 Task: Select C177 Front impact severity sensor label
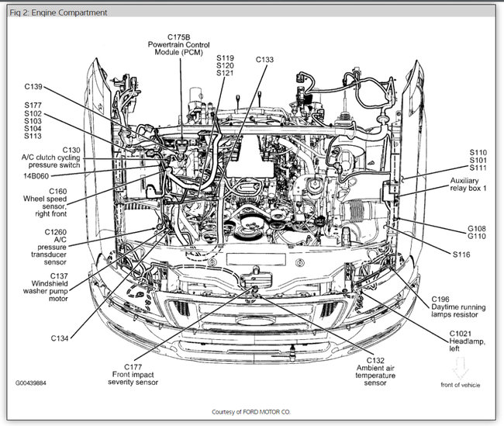(133, 375)
